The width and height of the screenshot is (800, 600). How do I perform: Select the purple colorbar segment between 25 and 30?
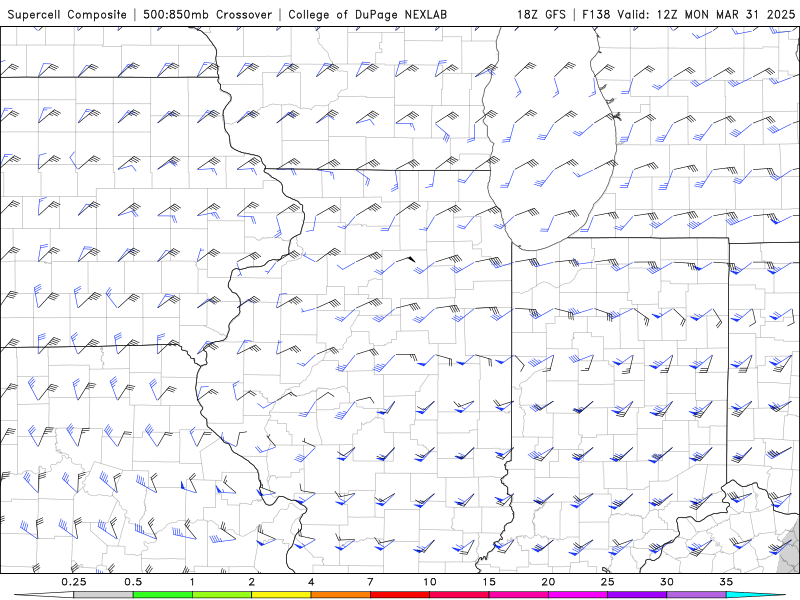(637, 595)
